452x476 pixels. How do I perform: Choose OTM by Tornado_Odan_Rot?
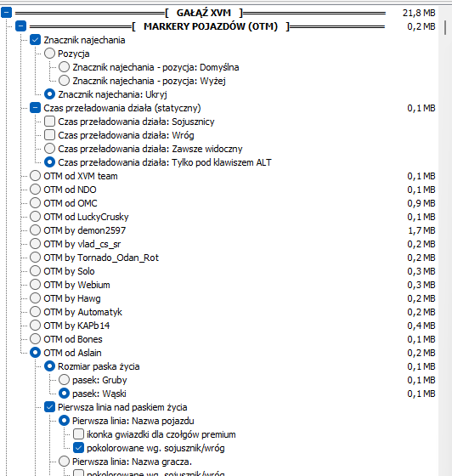(35, 257)
